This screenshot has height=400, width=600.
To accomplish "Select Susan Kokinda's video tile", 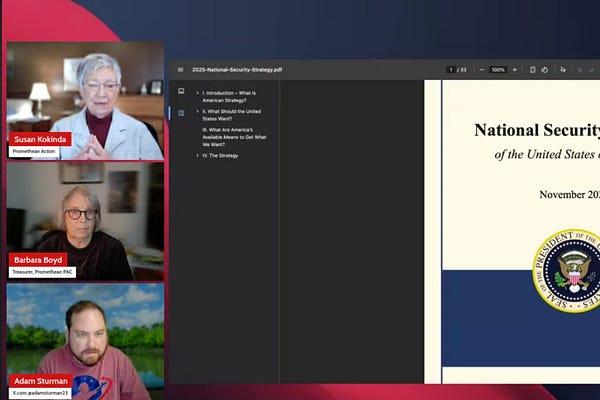I will 85,101.
